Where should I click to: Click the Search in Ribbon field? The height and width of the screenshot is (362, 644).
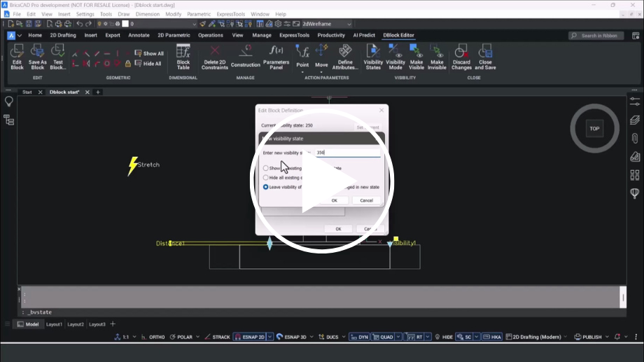[x=596, y=36]
